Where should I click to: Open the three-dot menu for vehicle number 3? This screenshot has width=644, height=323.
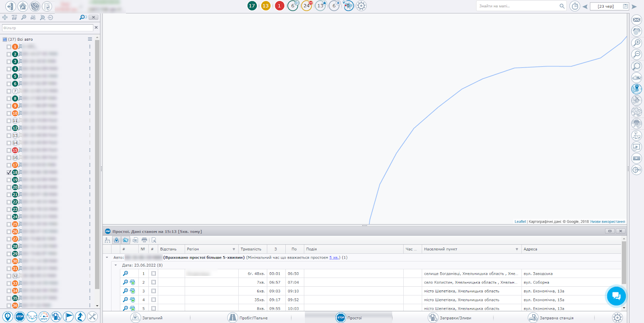pos(90,62)
